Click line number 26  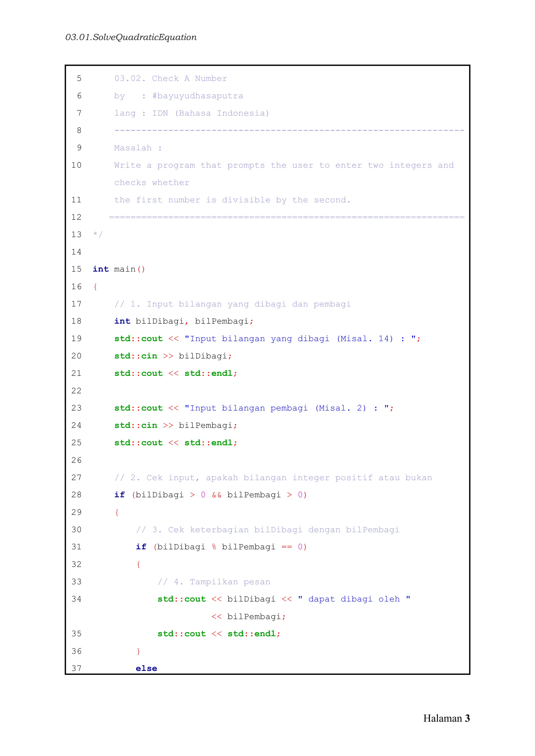click(77, 460)
